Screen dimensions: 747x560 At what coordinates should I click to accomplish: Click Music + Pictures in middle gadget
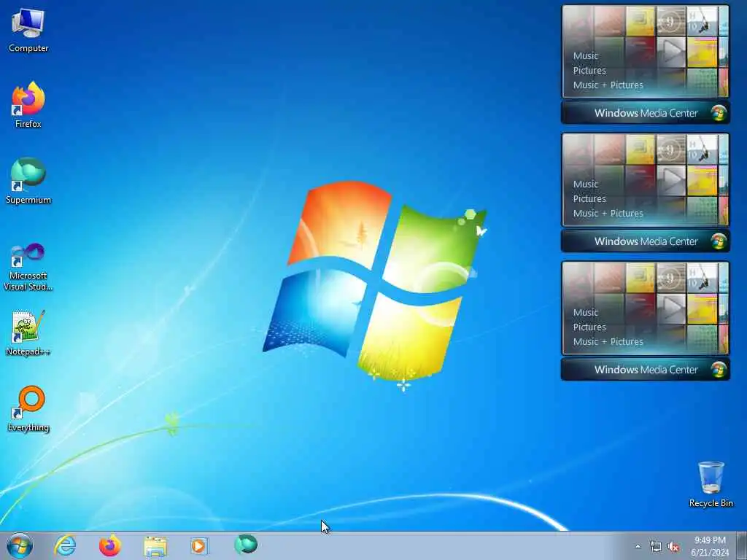pyautogui.click(x=608, y=214)
